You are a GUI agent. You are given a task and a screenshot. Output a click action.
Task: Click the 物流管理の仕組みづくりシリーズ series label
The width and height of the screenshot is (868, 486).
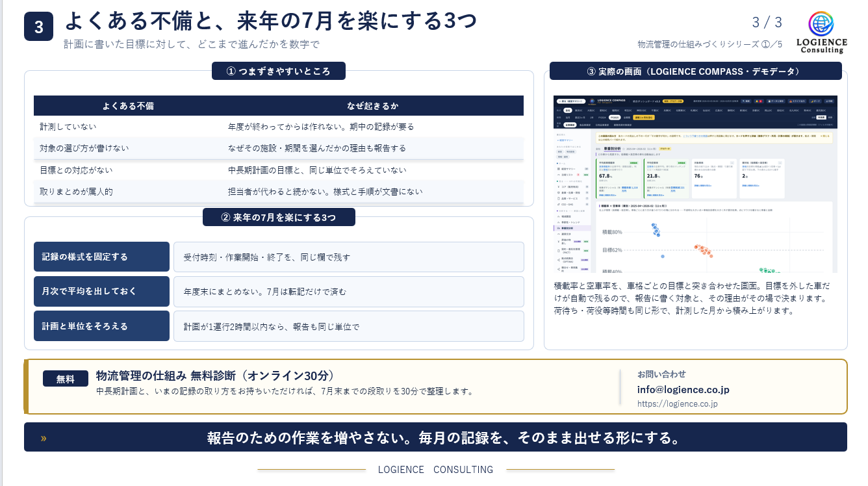pyautogui.click(x=710, y=44)
